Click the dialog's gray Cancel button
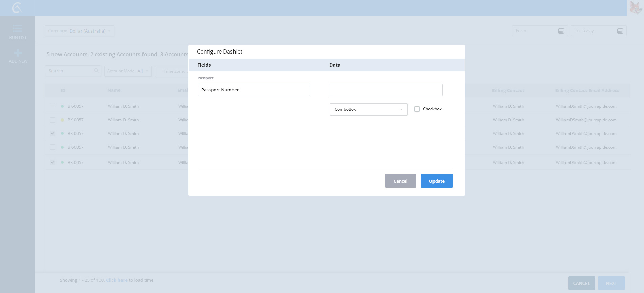Image resolution: width=644 pixels, height=293 pixels. pyautogui.click(x=400, y=181)
